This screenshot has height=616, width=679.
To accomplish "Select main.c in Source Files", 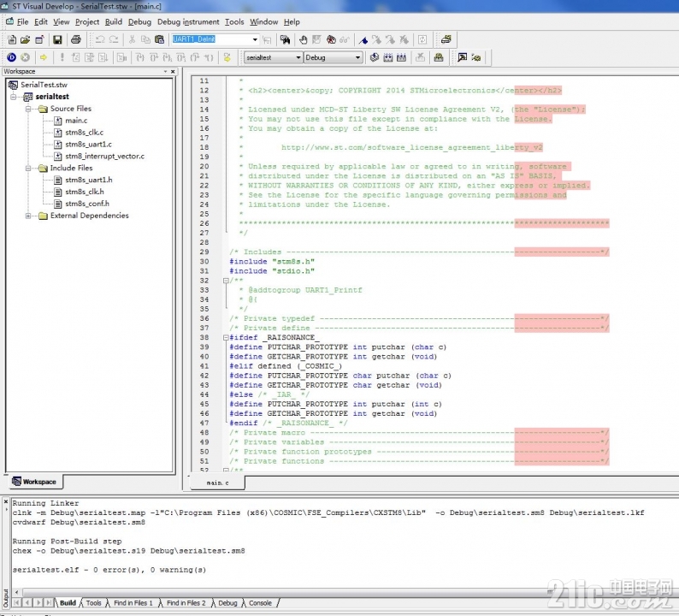I will (76, 121).
